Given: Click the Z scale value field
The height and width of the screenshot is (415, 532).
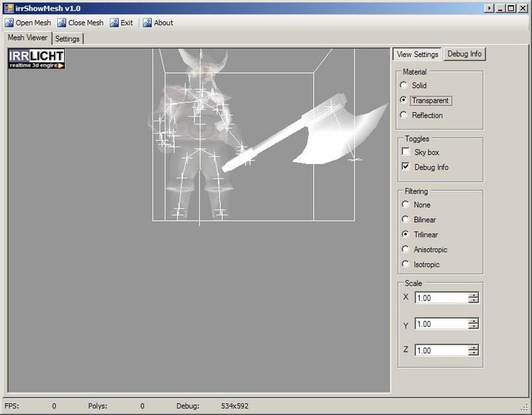Looking at the screenshot, I should coord(442,350).
